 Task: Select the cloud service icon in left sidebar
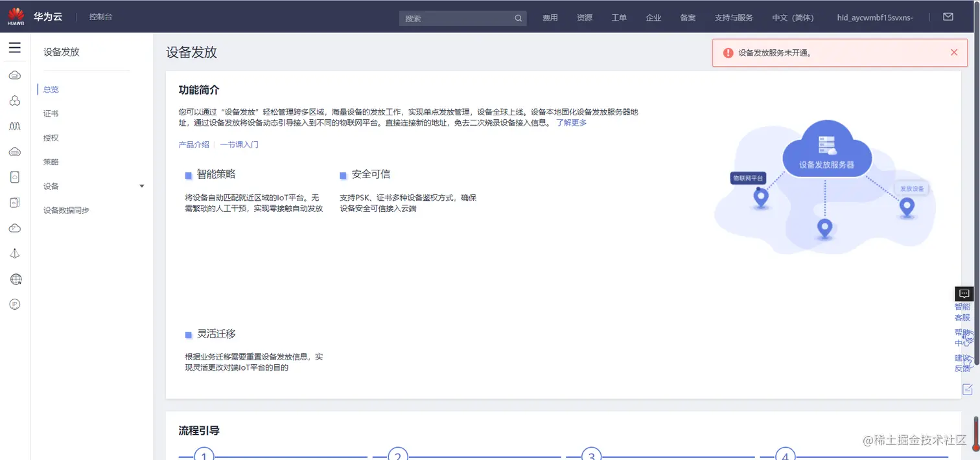click(15, 75)
